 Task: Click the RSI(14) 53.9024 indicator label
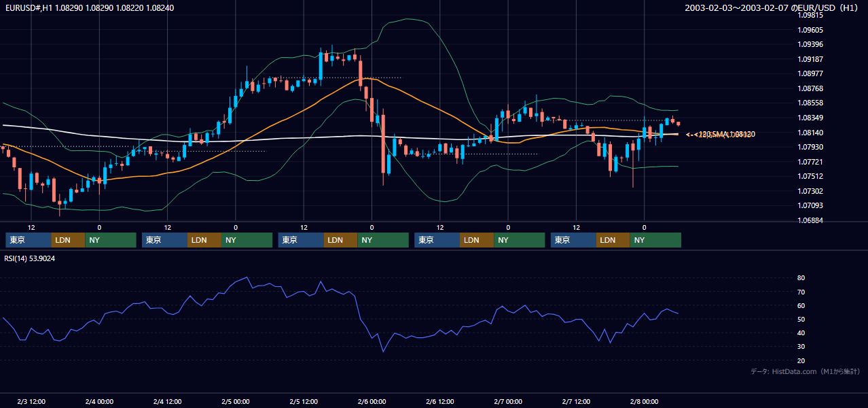[x=30, y=258]
